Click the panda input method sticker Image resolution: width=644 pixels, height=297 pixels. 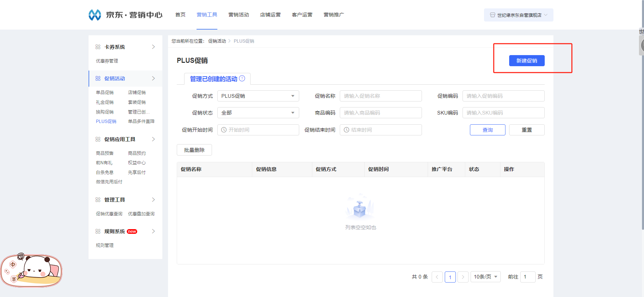click(x=32, y=271)
